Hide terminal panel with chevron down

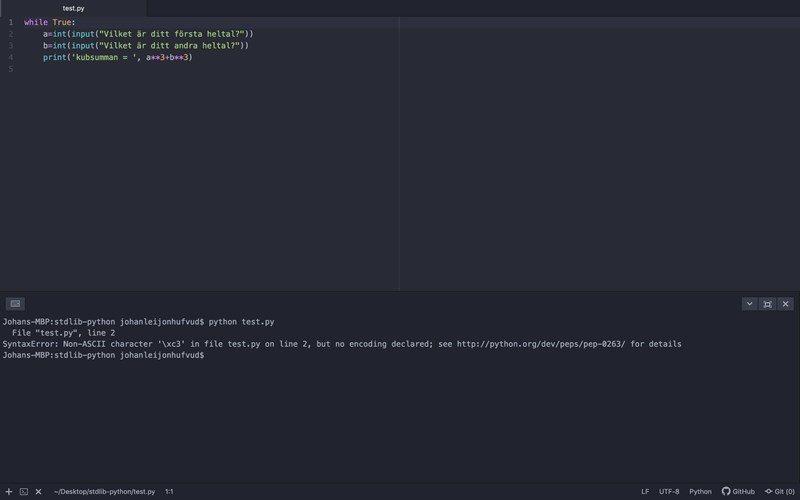click(x=749, y=304)
